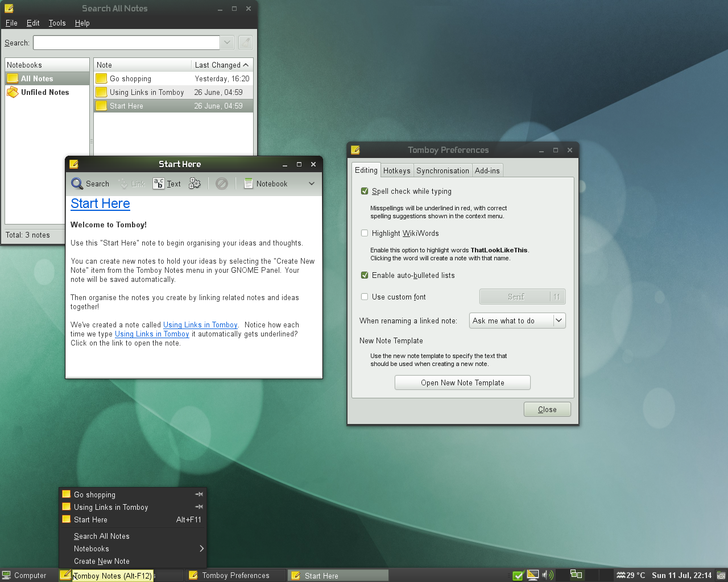Switch to the Hotkeys tab in Preferences
728x582 pixels.
396,171
